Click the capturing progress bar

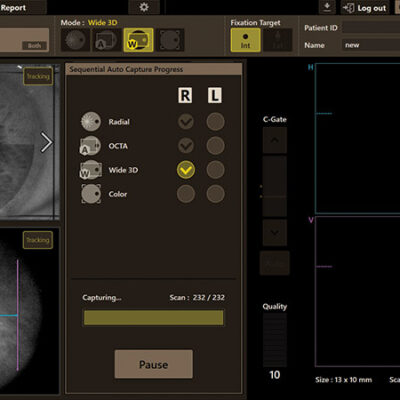[x=153, y=318]
